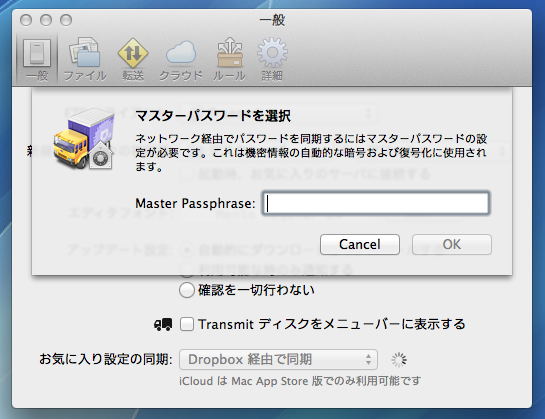Click the minimize window button
The height and width of the screenshot is (419, 545).
(46, 20)
